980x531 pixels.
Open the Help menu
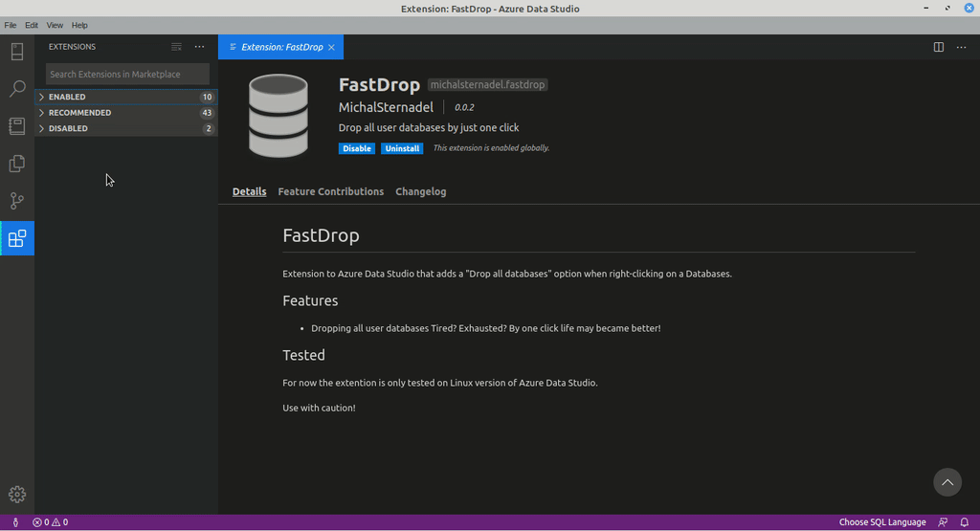(79, 26)
